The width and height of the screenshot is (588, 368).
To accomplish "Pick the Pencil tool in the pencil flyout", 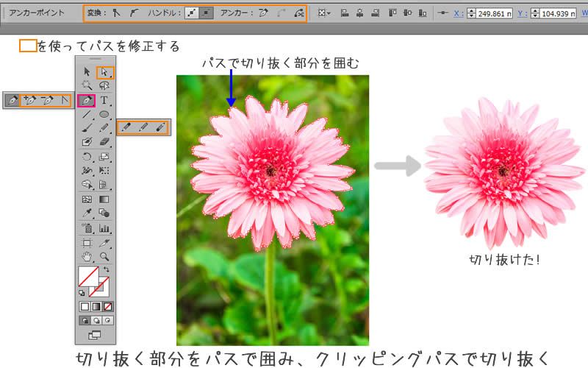I will pos(126,127).
